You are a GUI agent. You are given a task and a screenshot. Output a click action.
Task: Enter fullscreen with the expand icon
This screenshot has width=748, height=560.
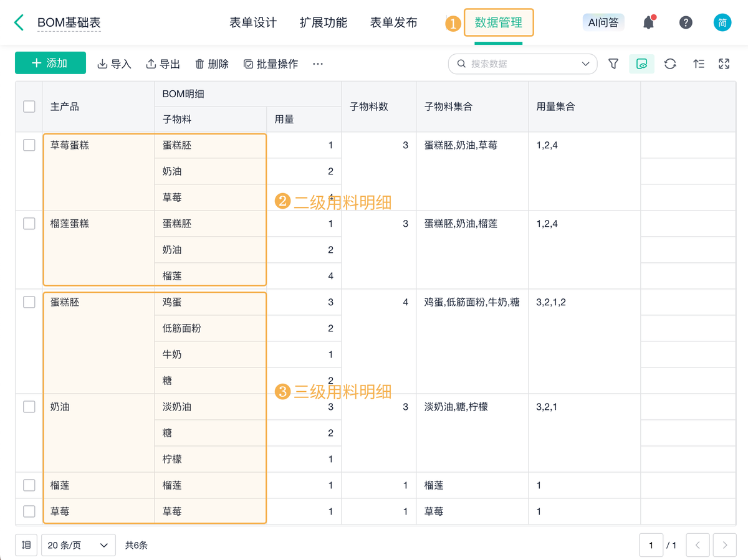click(x=724, y=64)
